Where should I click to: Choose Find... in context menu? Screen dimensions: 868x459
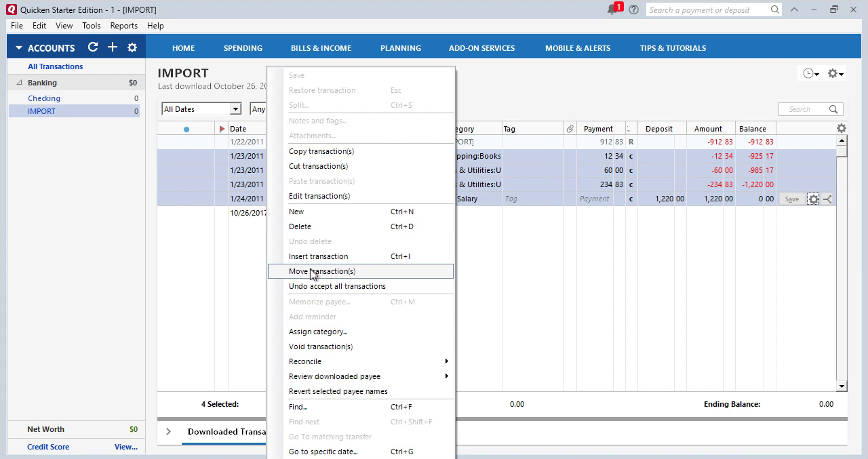[361, 407]
